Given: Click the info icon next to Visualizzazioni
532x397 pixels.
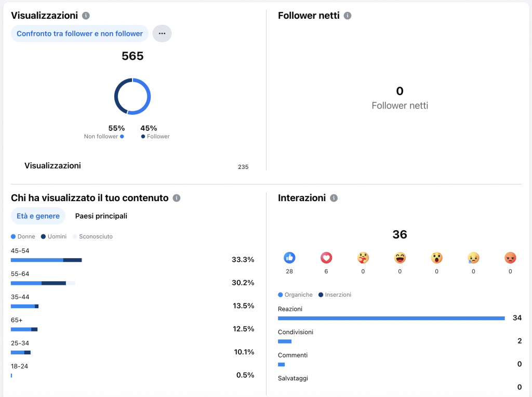Looking at the screenshot, I should 86,16.
